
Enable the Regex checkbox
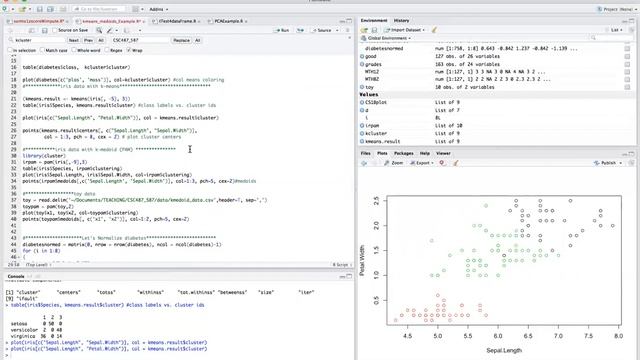pyautogui.click(x=107, y=50)
